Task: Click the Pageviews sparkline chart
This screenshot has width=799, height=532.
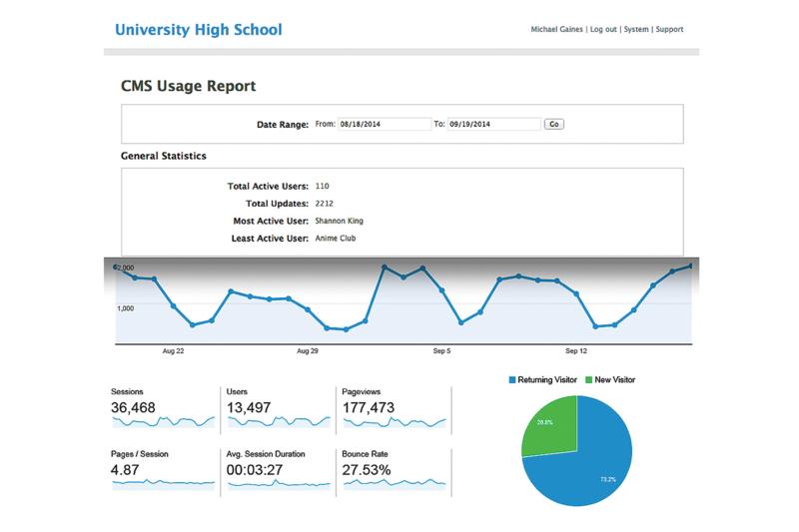Action: pyautogui.click(x=395, y=422)
